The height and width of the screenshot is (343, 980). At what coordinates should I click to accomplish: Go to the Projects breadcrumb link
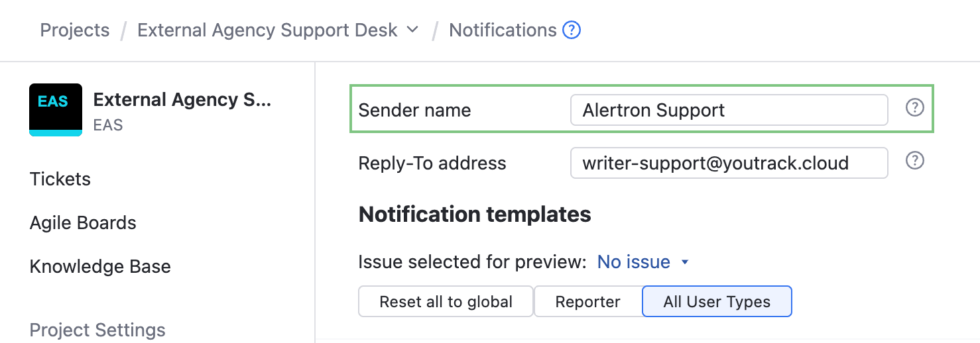[75, 30]
